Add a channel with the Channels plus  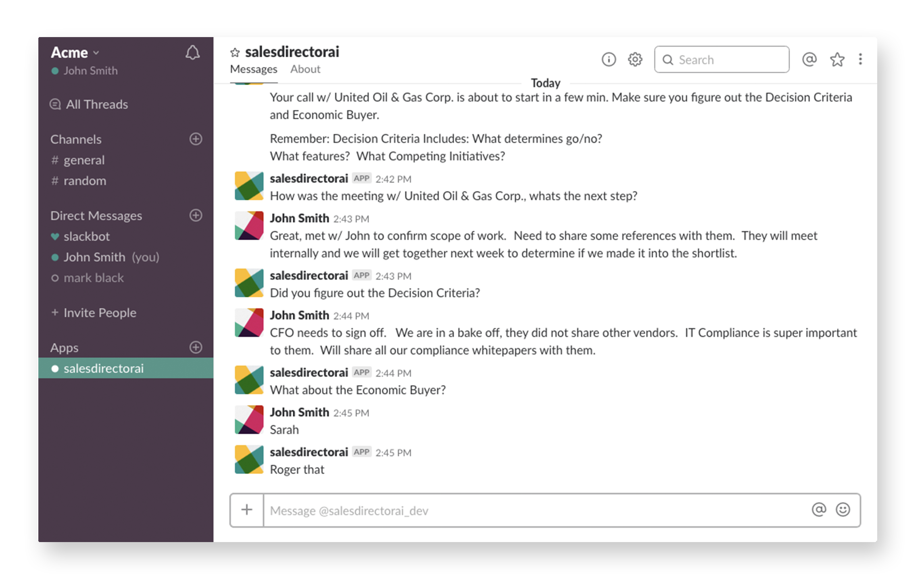[196, 139]
